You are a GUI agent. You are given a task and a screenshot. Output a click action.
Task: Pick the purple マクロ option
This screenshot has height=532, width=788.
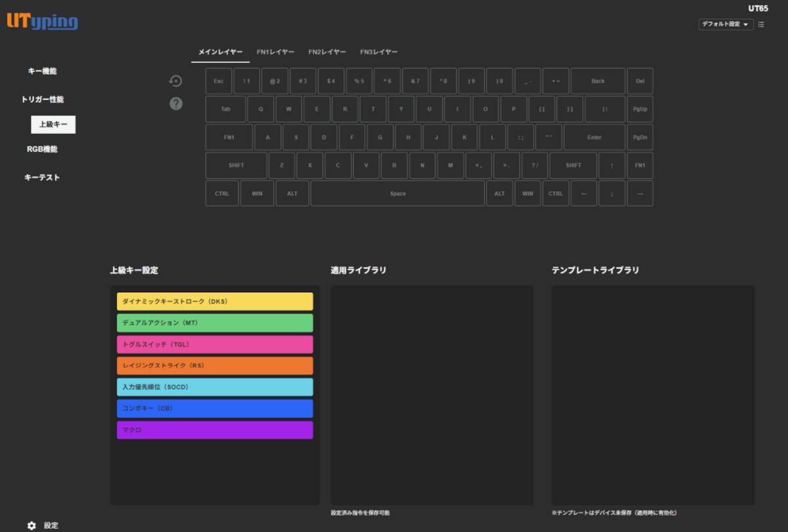click(215, 430)
